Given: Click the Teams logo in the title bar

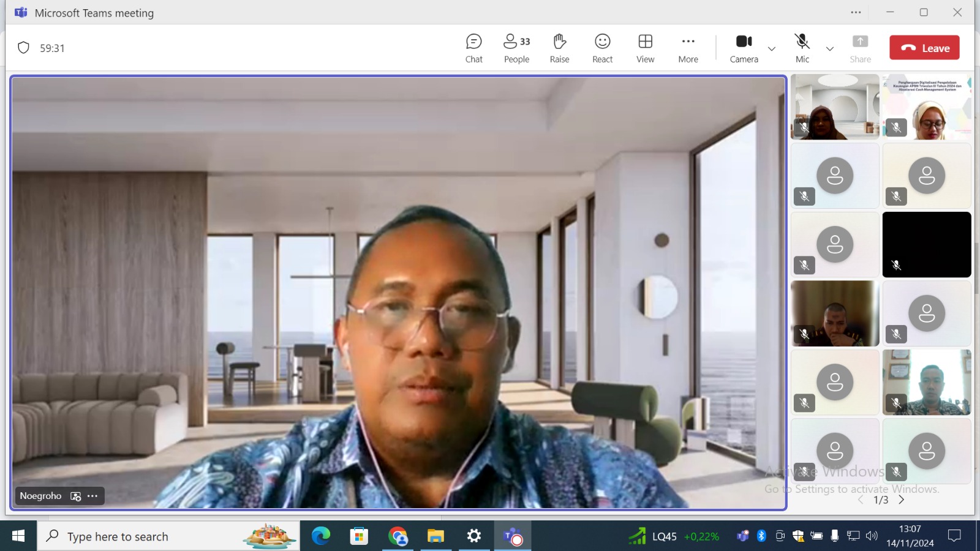Looking at the screenshot, I should [x=21, y=12].
